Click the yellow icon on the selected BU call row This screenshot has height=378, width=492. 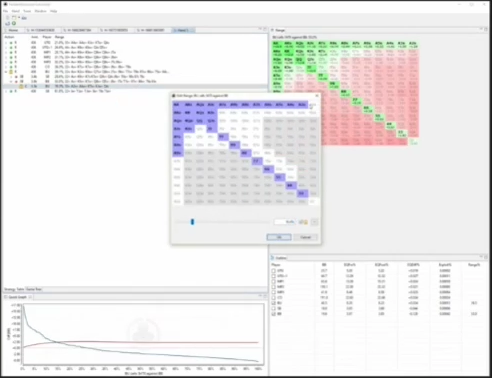[x=21, y=86]
